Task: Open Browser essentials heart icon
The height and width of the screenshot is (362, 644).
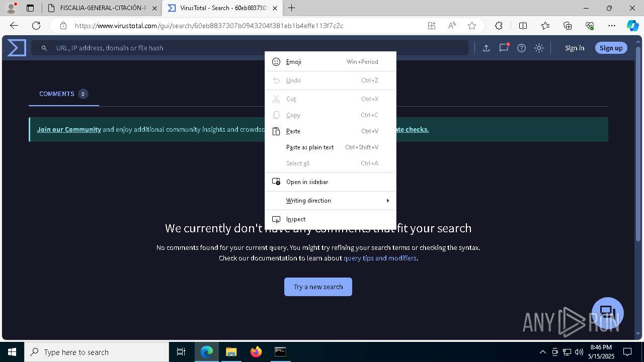Action: click(x=590, y=26)
